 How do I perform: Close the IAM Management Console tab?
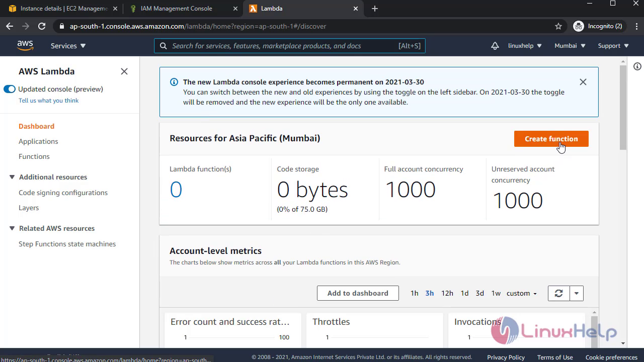pos(235,9)
